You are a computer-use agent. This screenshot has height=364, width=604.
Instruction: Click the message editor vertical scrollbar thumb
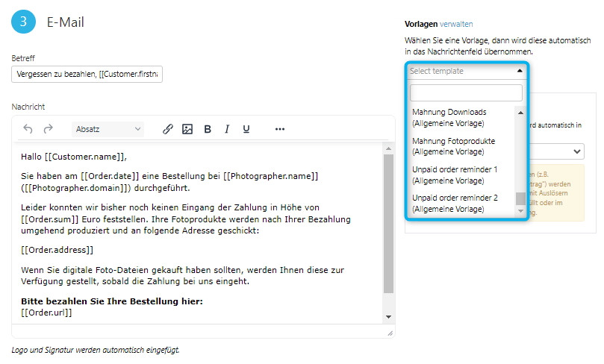[x=388, y=224]
